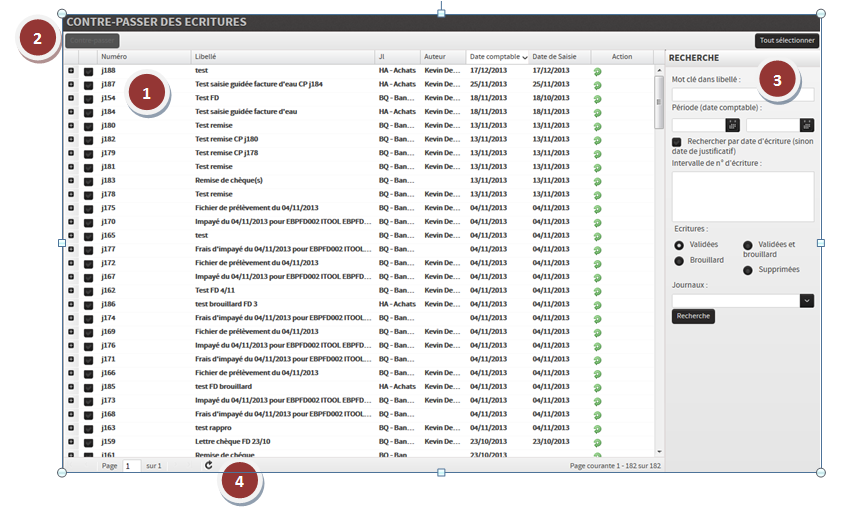This screenshot has width=850, height=521.
Task: Expand row j183 with its plus icon
Action: click(71, 181)
